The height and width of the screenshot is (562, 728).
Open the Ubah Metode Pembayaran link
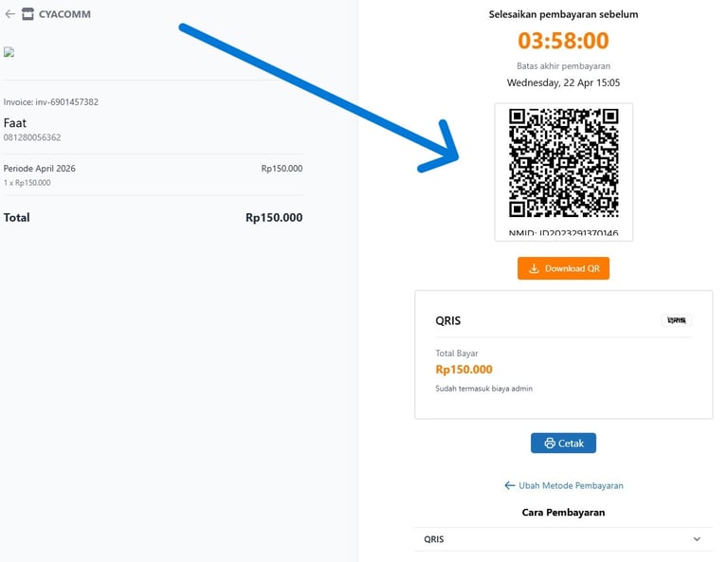[x=571, y=485]
